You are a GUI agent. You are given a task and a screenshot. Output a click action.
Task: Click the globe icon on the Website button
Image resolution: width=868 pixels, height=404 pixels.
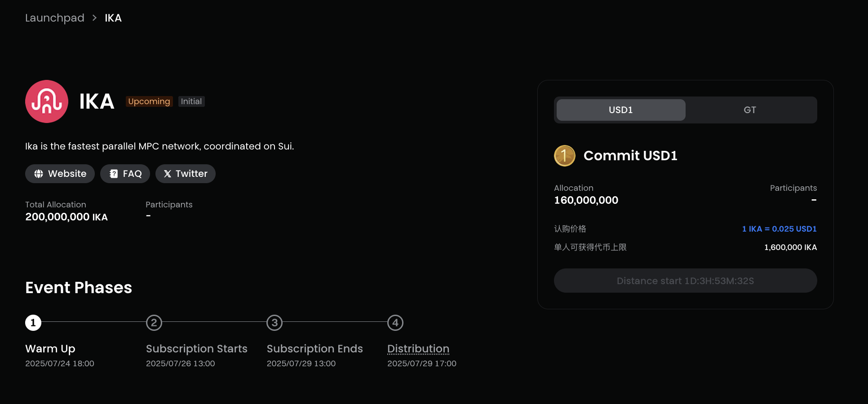[x=39, y=174]
